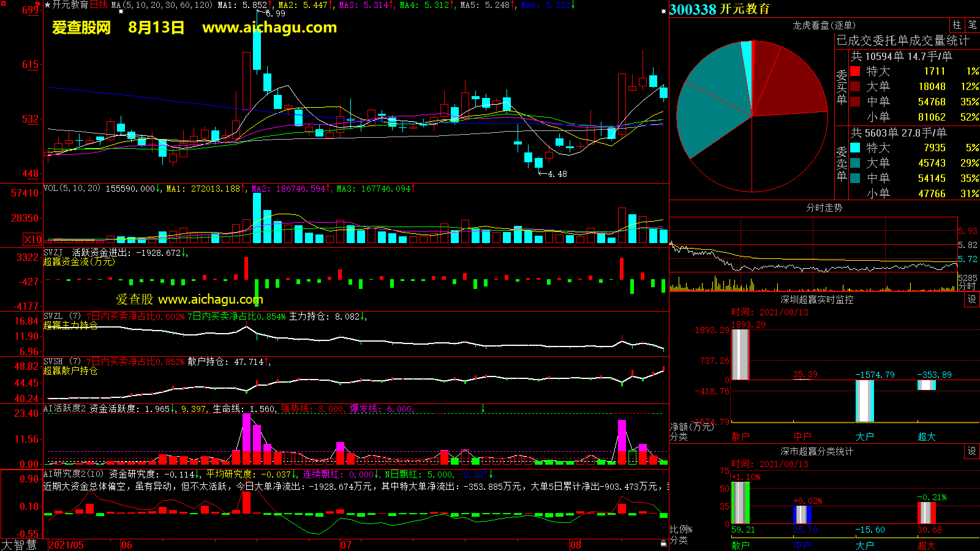Viewport: 980px width, 551px height.
Task: Click the cyan 特大 sell-order color swatch
Action: pos(855,148)
